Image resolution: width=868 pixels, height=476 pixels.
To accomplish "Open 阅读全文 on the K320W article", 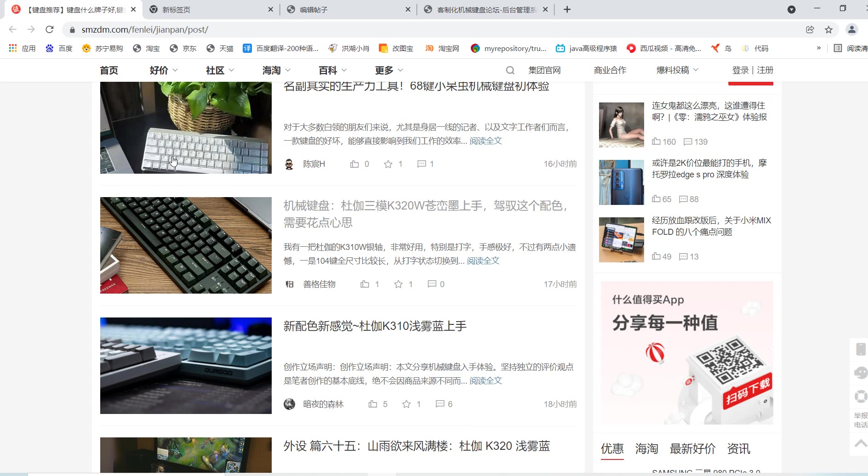I will tap(483, 261).
